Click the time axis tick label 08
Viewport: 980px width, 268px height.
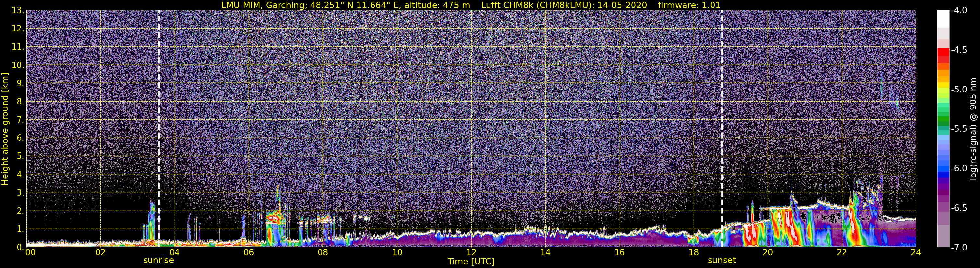(323, 252)
